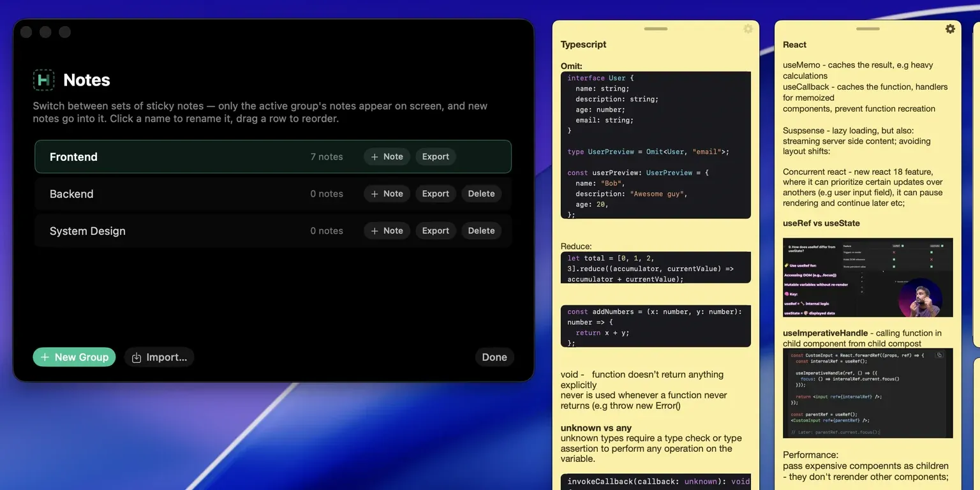Click 'Performance:' text in React note

pyautogui.click(x=810, y=455)
